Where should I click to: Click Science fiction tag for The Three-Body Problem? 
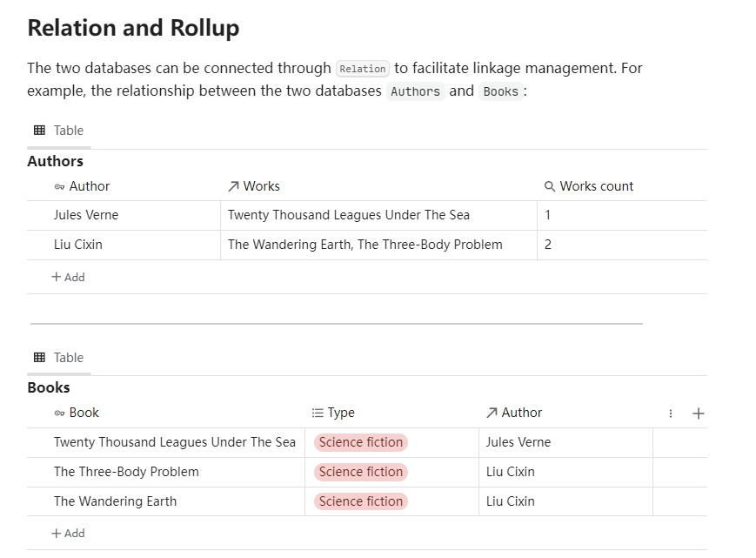click(360, 472)
